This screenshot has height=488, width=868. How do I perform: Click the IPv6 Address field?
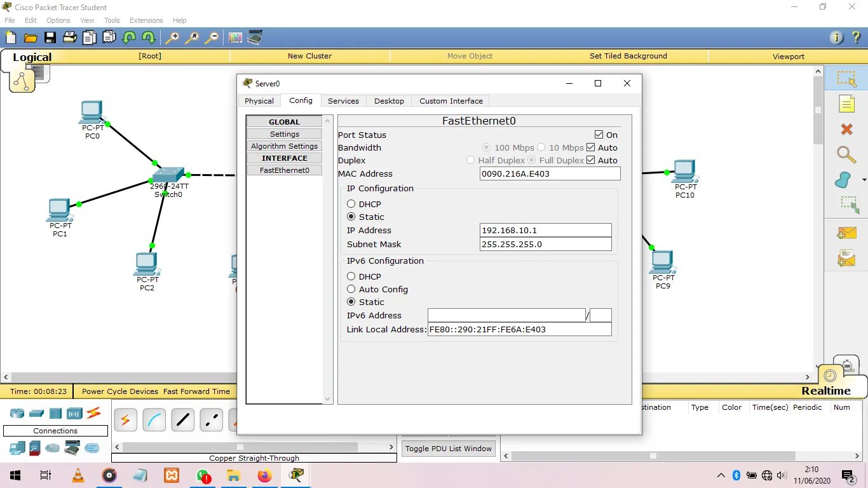click(506, 315)
